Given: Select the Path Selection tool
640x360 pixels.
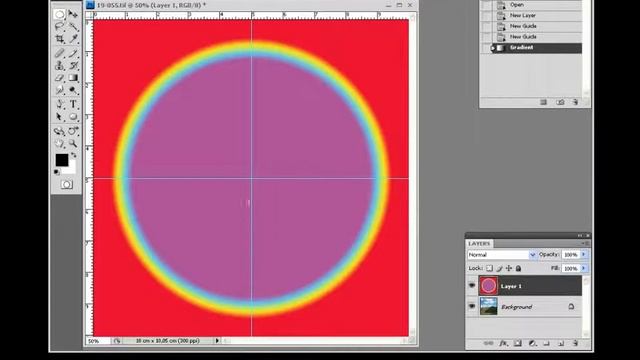Looking at the screenshot, I should click(x=60, y=117).
